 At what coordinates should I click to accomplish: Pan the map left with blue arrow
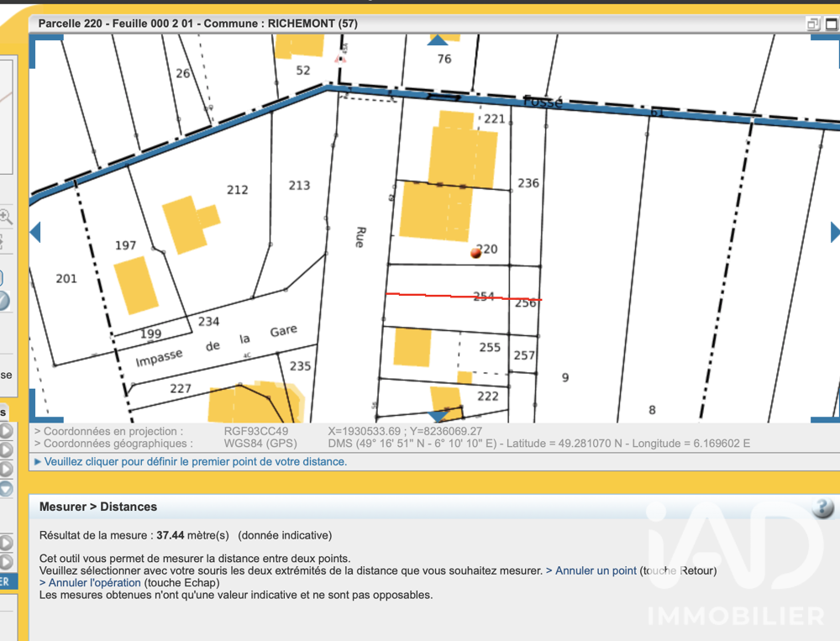pyautogui.click(x=35, y=233)
